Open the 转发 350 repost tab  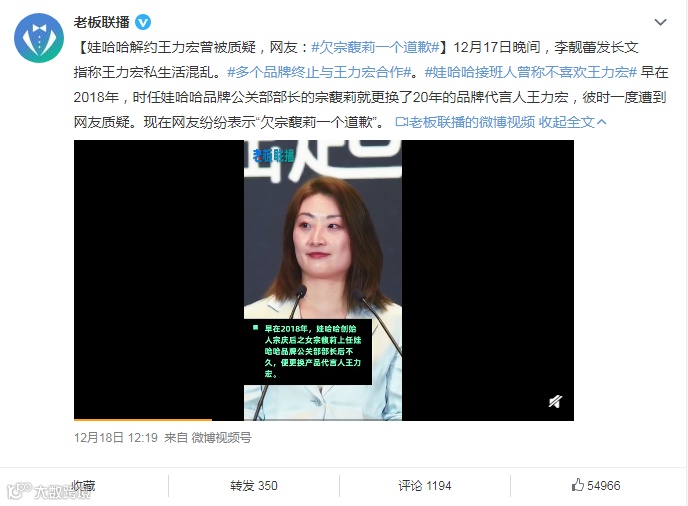254,486
